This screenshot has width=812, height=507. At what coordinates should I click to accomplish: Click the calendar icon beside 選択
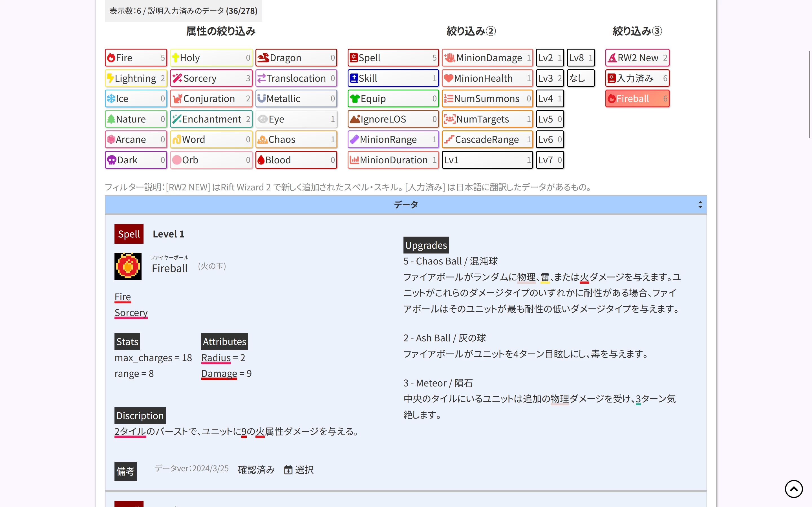(288, 470)
